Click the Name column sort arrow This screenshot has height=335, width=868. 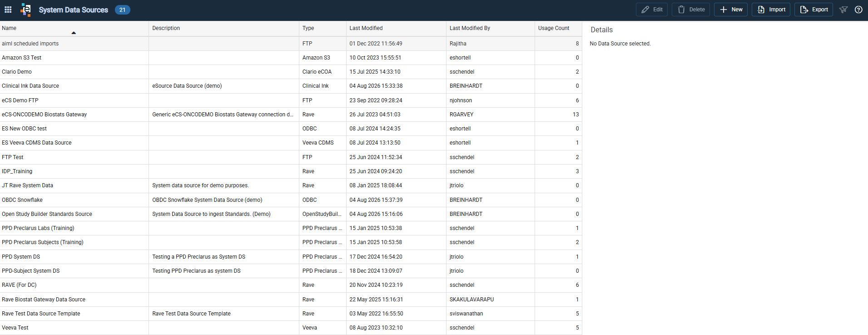coord(74,33)
